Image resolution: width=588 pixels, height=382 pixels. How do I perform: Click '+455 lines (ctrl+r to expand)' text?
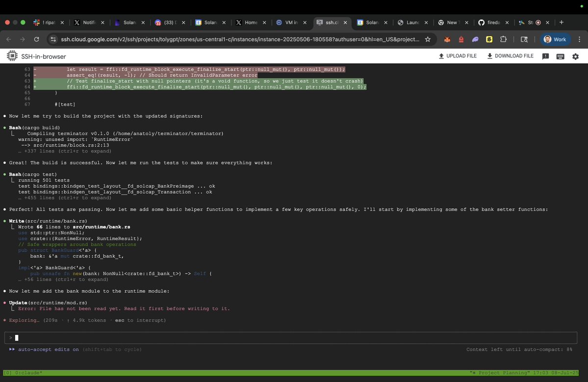pos(68,198)
